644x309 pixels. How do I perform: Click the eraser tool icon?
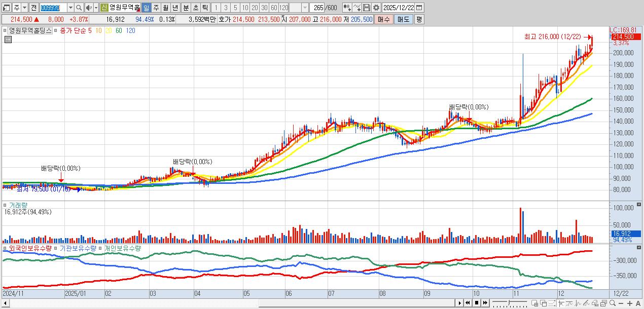(x=595, y=303)
